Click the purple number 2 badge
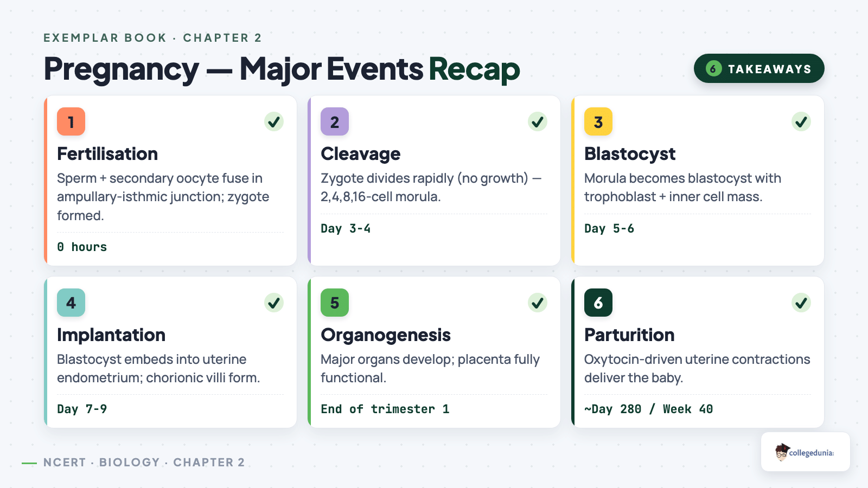868x488 pixels. click(x=335, y=121)
